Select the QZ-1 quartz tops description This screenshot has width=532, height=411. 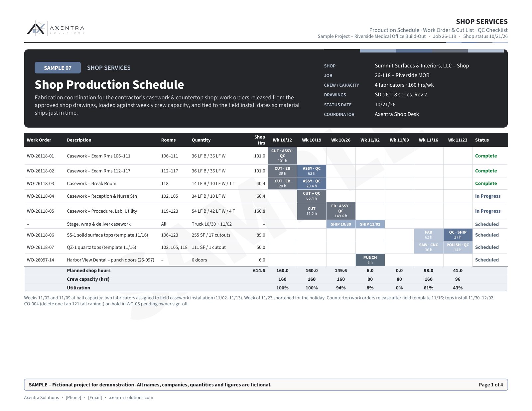point(101,247)
